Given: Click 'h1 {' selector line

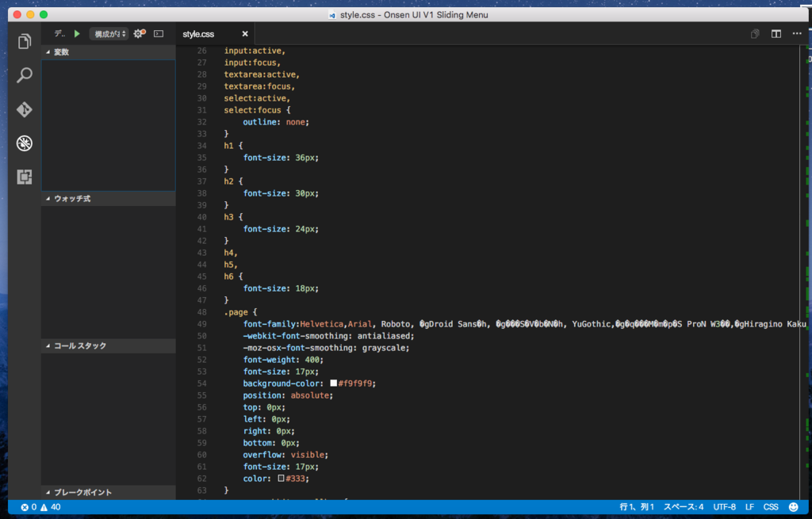Looking at the screenshot, I should (x=233, y=146).
